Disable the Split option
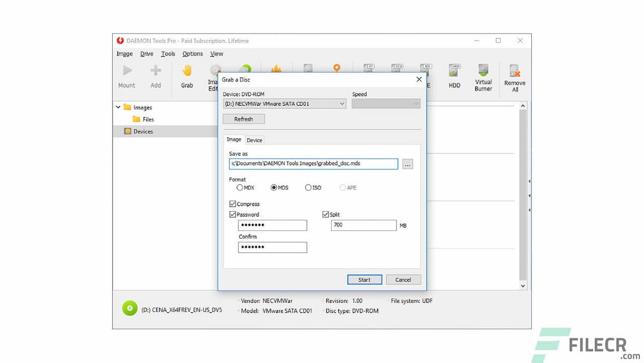 [x=326, y=214]
